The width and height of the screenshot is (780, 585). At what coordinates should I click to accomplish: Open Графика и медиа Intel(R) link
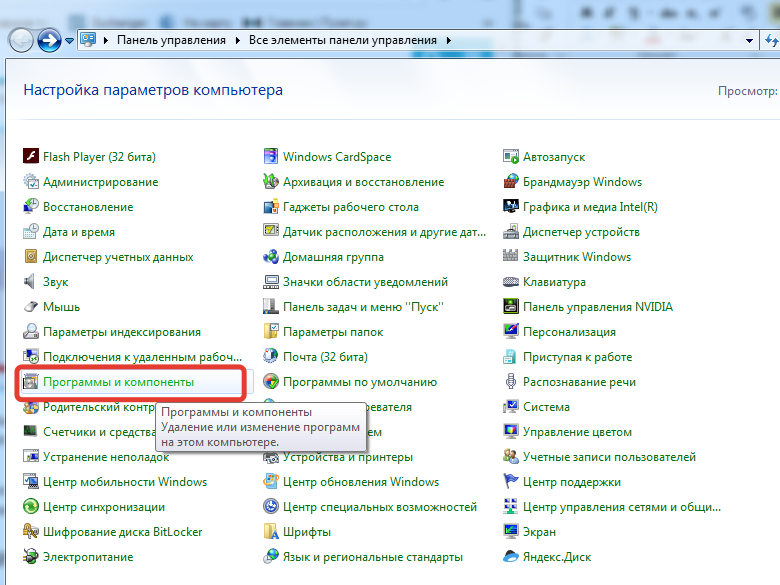coord(590,206)
